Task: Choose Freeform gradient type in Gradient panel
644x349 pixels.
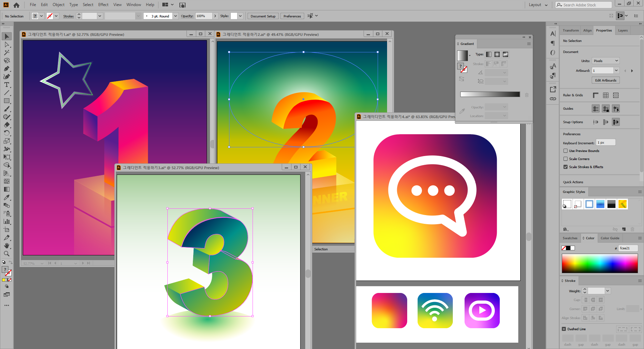Action: click(x=505, y=54)
